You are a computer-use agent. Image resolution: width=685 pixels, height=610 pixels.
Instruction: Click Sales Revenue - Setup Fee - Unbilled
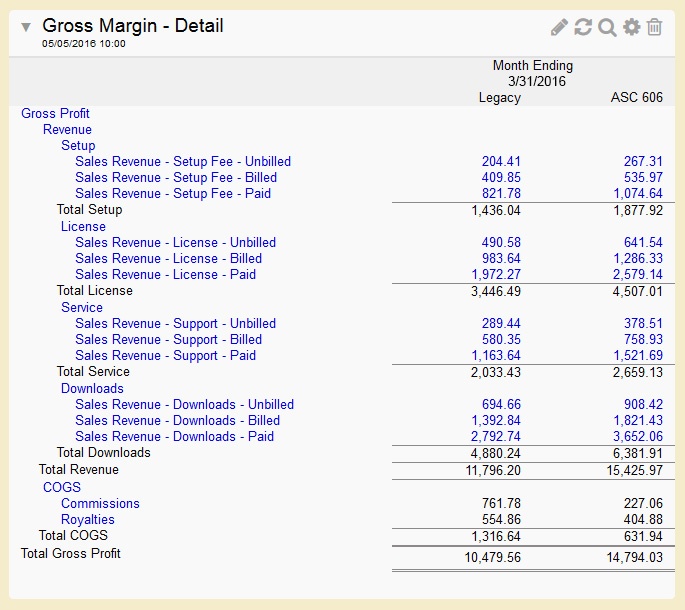tap(183, 161)
